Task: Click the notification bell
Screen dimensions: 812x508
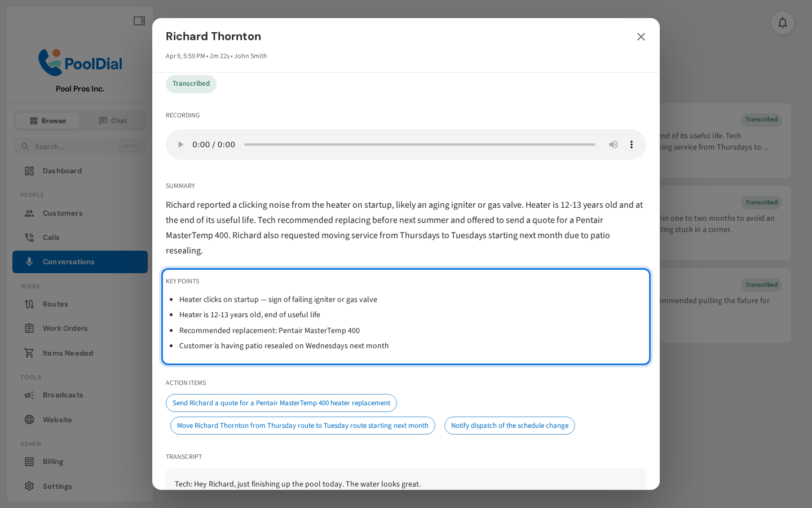Action: [782, 23]
